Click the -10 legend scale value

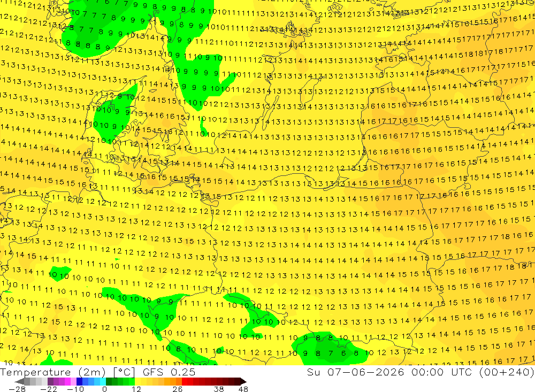75,389
